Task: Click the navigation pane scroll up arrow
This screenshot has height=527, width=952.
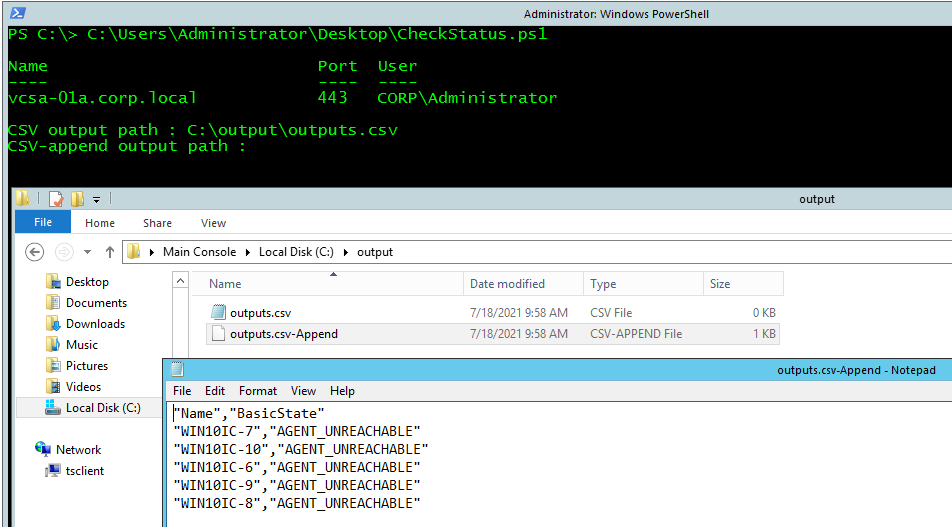Action: tap(180, 280)
